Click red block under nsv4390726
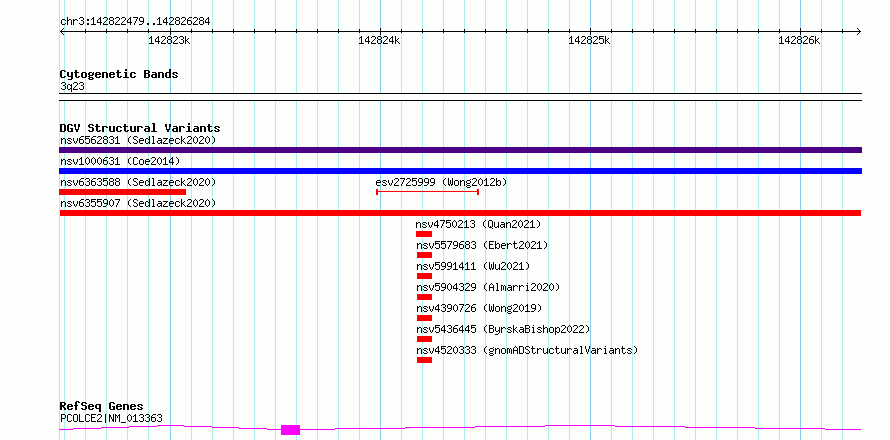This screenshot has height=440, width=890. 425,318
